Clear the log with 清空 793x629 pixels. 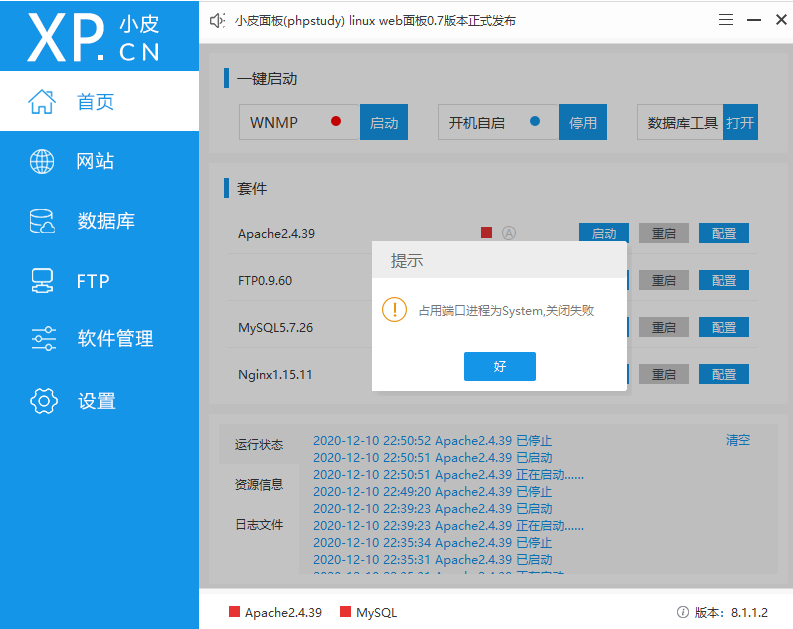[738, 440]
